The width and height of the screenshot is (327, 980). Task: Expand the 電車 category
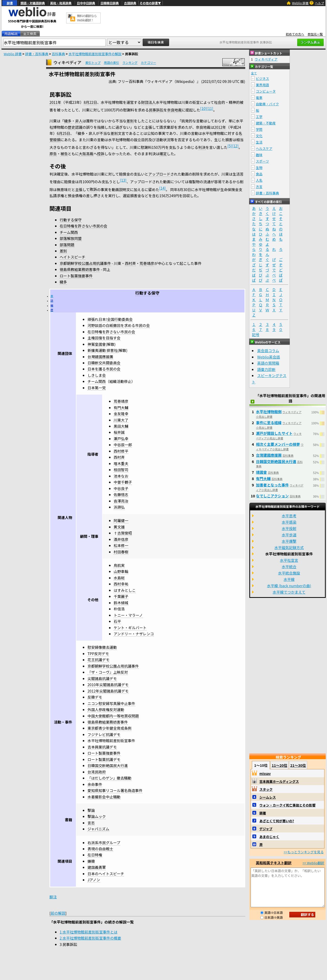tap(253, 97)
